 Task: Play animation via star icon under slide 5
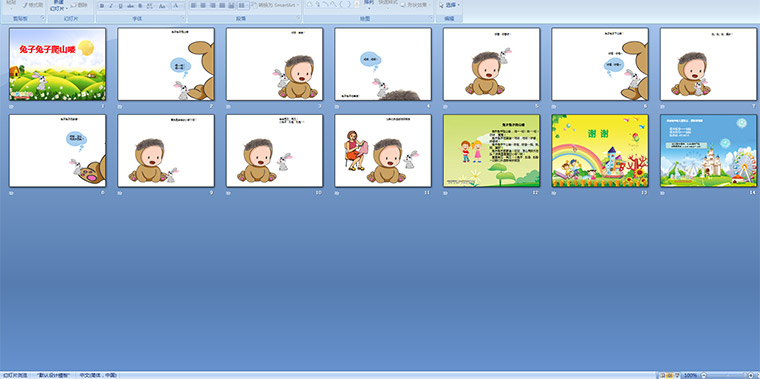point(446,106)
